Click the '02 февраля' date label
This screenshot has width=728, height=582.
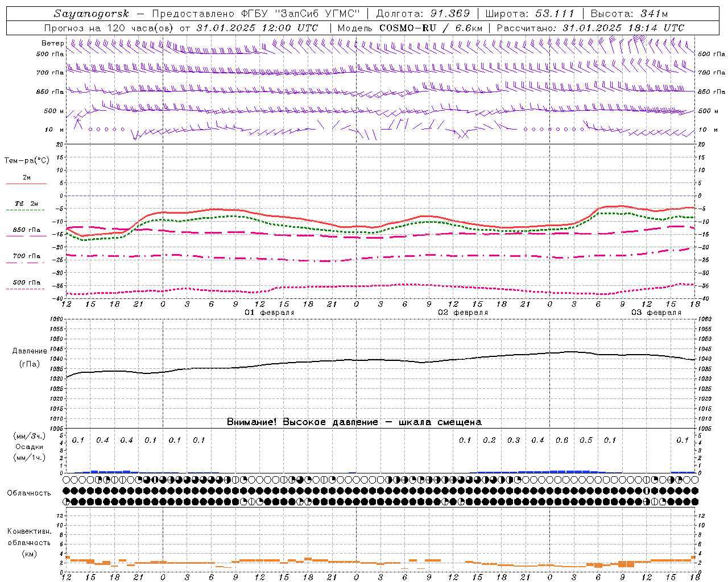[x=463, y=313]
